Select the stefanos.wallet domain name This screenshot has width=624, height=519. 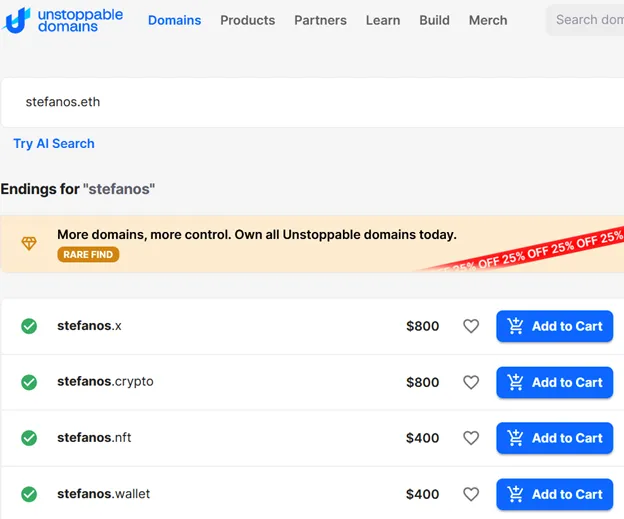click(x=103, y=494)
